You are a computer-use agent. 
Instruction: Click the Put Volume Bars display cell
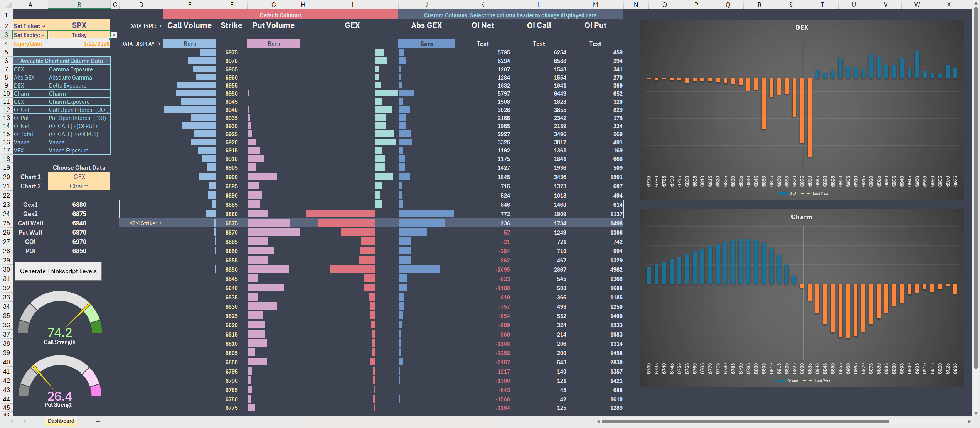pyautogui.click(x=273, y=44)
